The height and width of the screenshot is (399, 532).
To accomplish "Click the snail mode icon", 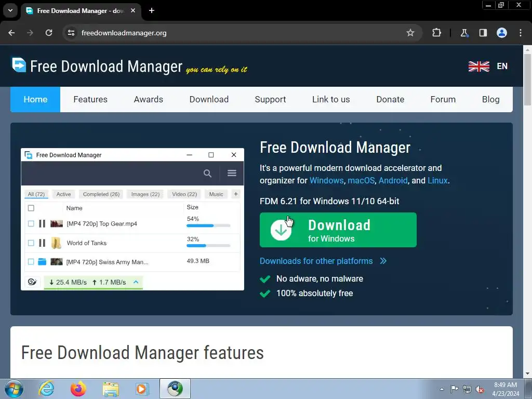I will 32,282.
